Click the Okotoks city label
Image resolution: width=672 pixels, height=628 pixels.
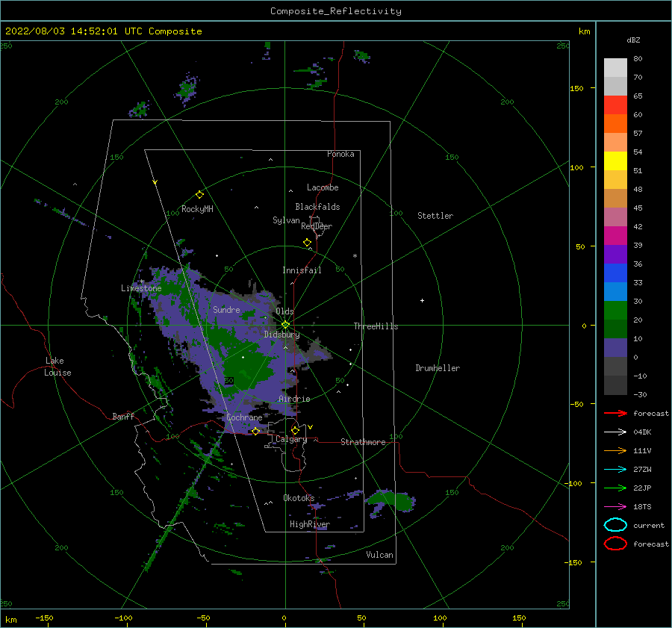coord(299,497)
